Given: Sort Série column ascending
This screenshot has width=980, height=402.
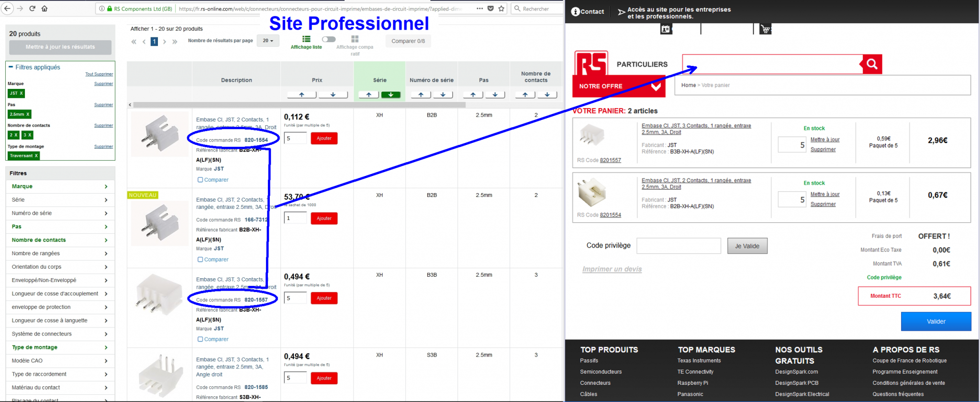Looking at the screenshot, I should click(x=369, y=95).
